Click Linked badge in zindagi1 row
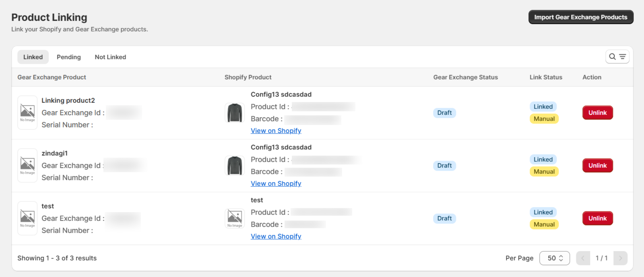Screen dimensions: 644x277 [543, 159]
